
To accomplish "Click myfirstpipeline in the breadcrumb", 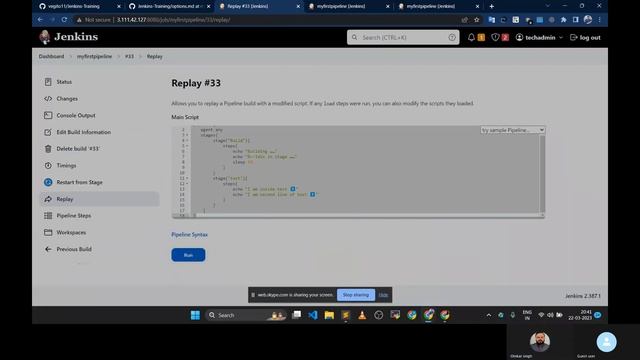I will click(x=94, y=56).
